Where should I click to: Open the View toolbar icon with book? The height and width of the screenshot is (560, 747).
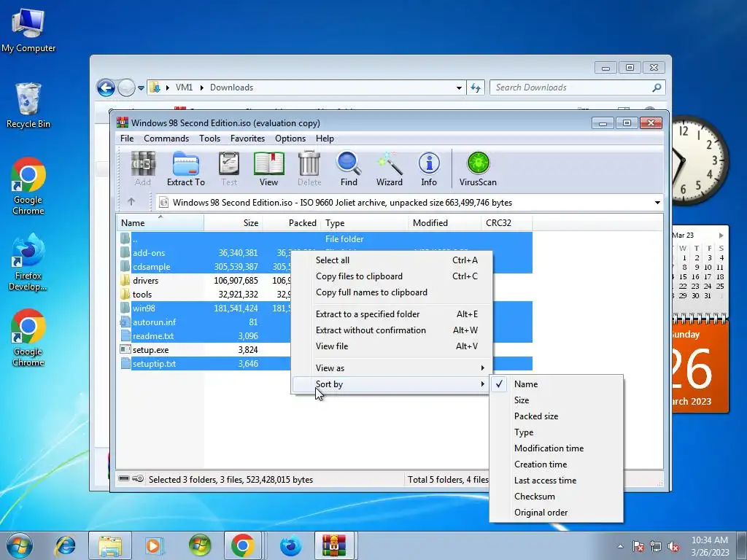tap(268, 168)
